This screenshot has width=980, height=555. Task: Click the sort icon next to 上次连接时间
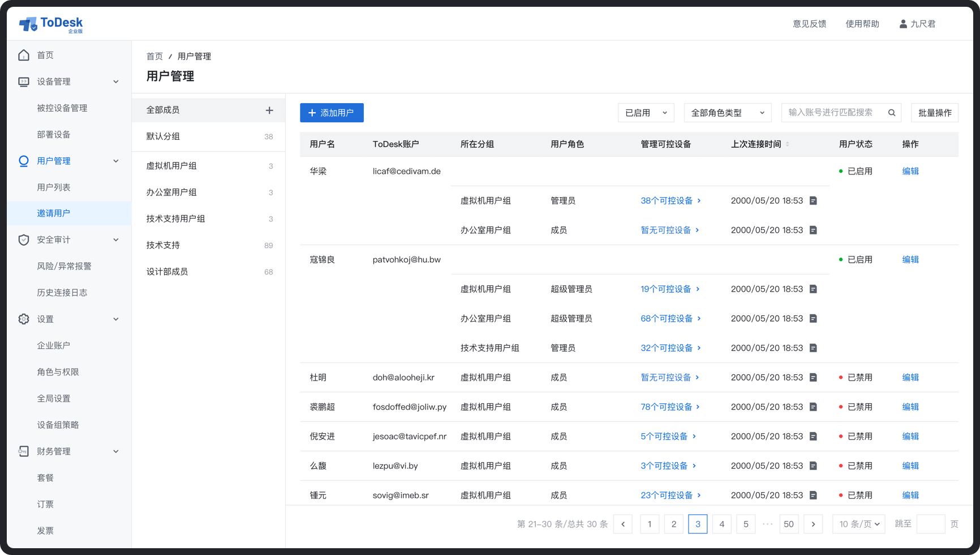coord(788,144)
